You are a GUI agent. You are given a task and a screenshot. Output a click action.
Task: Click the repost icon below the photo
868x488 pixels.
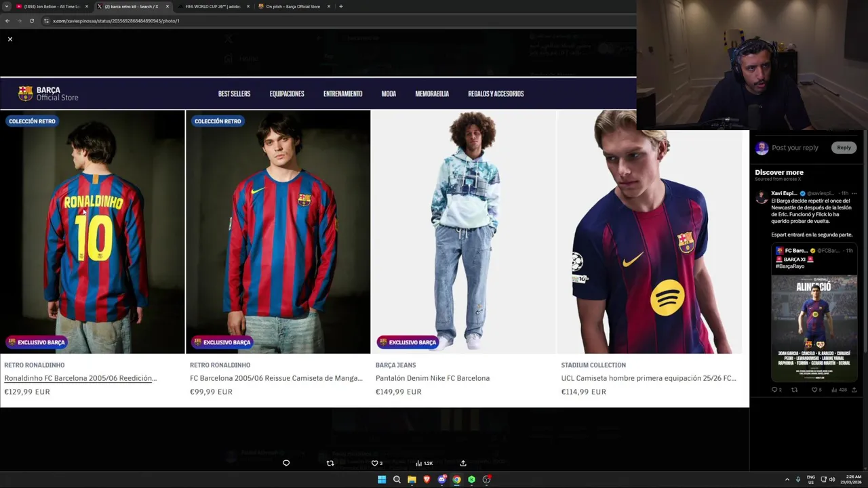point(330,463)
